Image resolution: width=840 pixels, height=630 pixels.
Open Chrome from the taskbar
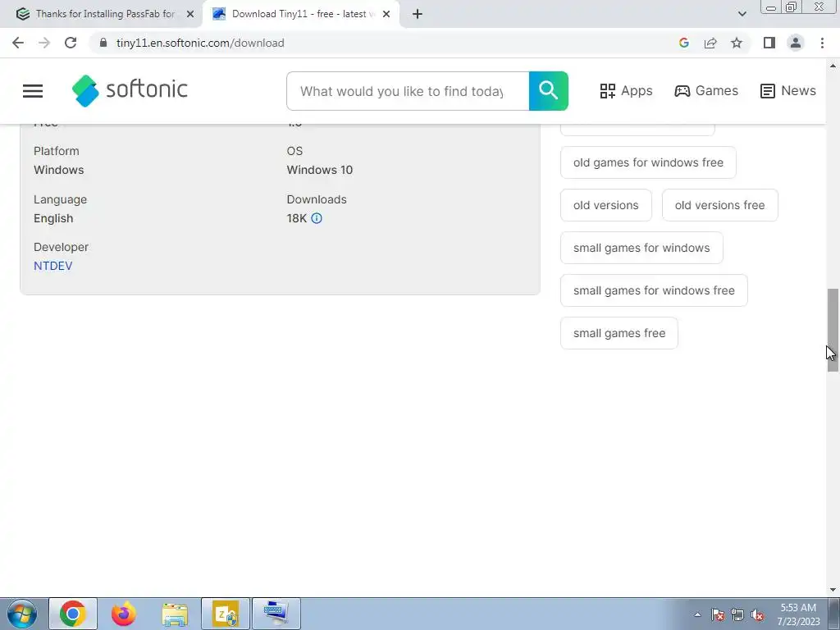pos(73,614)
